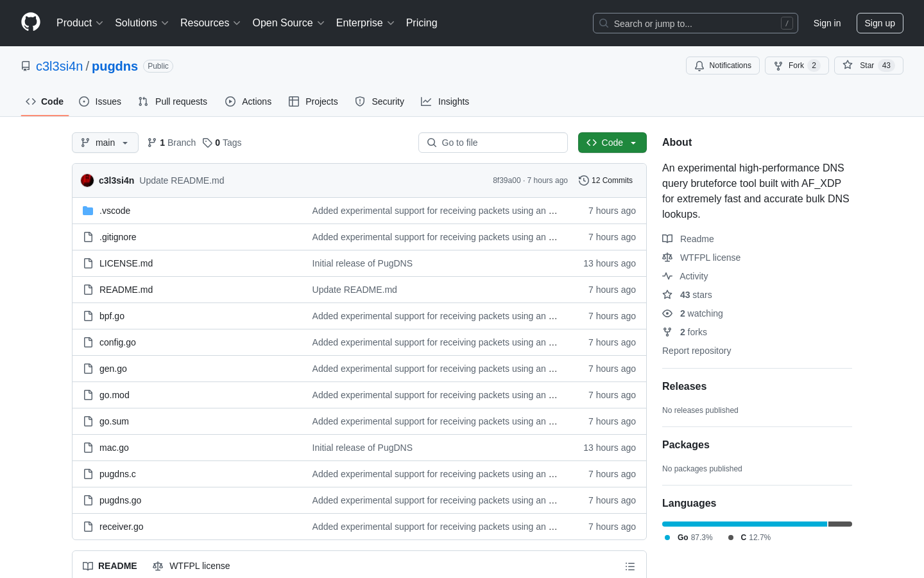
Task: Select the README tab below file list
Action: point(110,566)
